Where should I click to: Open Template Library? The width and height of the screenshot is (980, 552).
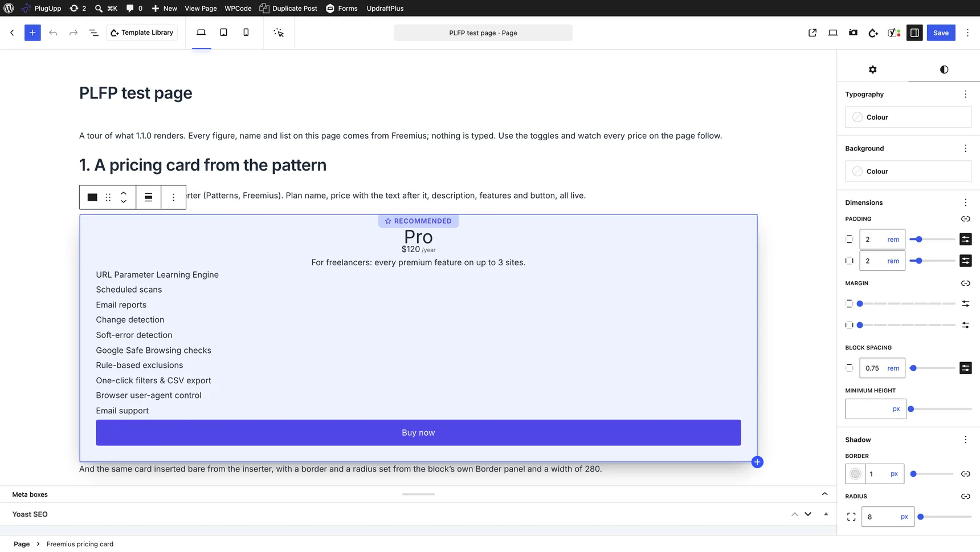(142, 33)
